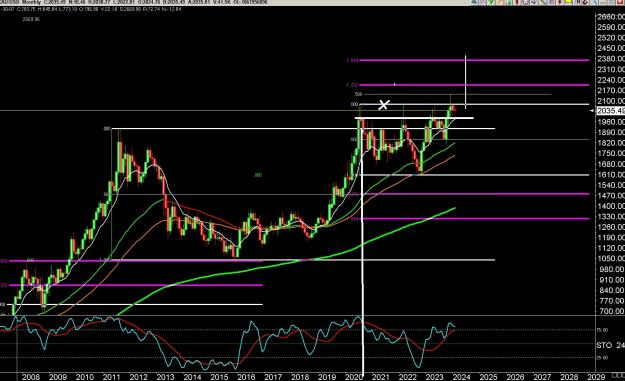
Task: Click the 2380.00 price axis label
Action: click(x=611, y=59)
